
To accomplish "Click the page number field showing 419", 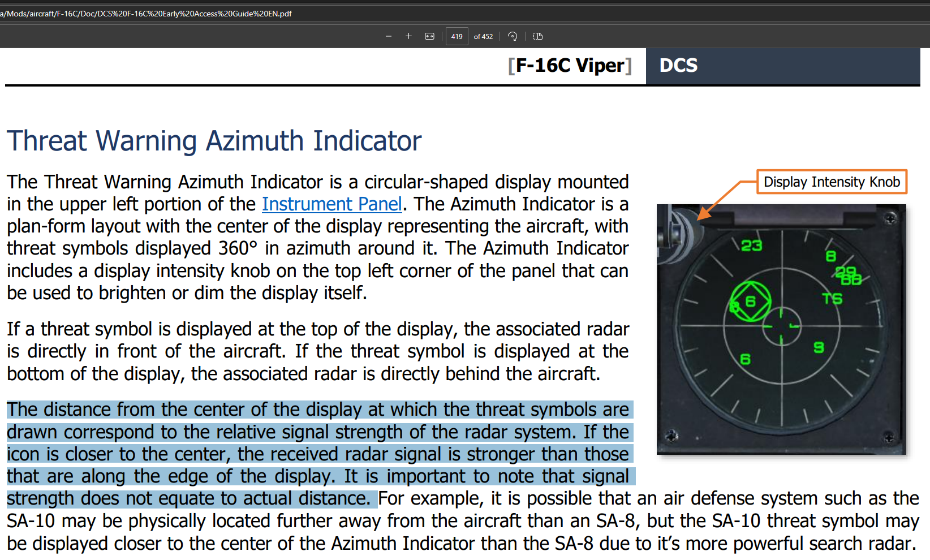I will pyautogui.click(x=457, y=36).
